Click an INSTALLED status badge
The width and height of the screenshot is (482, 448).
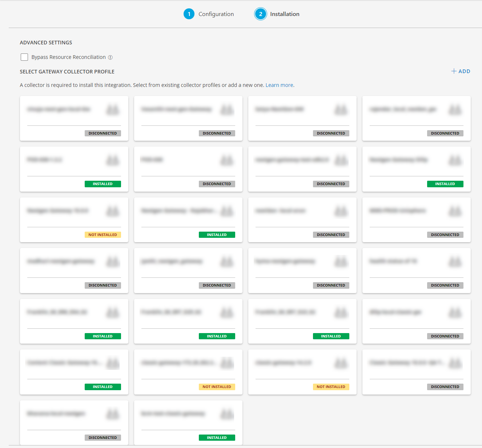tap(103, 184)
